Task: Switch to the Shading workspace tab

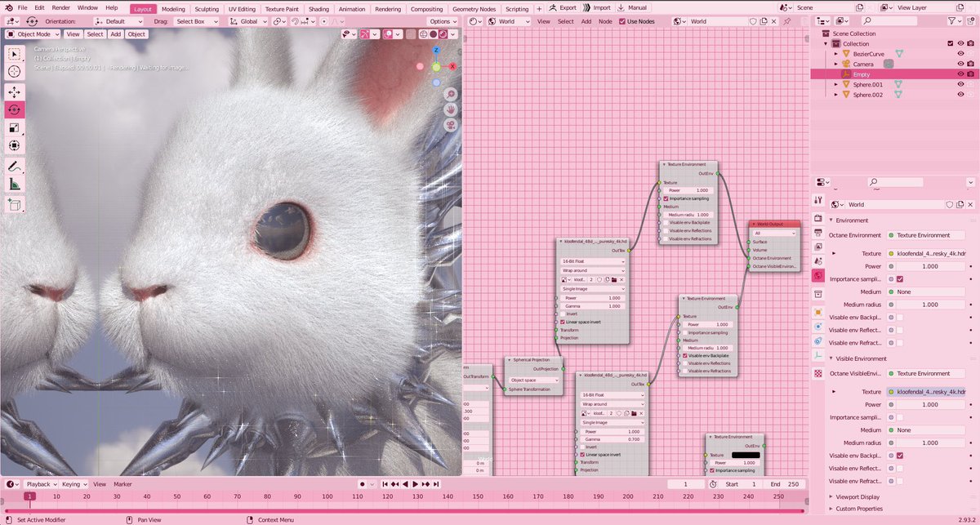Action: (318, 9)
